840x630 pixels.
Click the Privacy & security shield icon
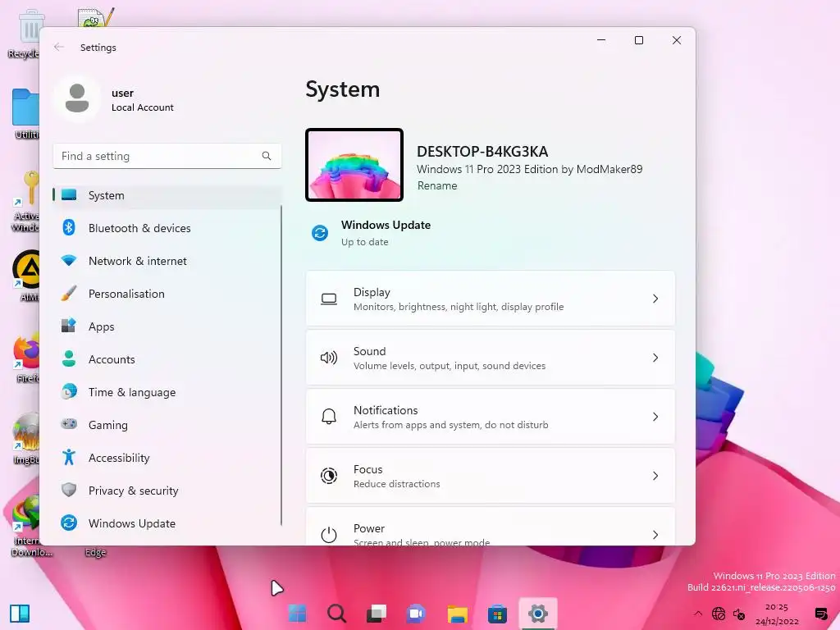69,490
